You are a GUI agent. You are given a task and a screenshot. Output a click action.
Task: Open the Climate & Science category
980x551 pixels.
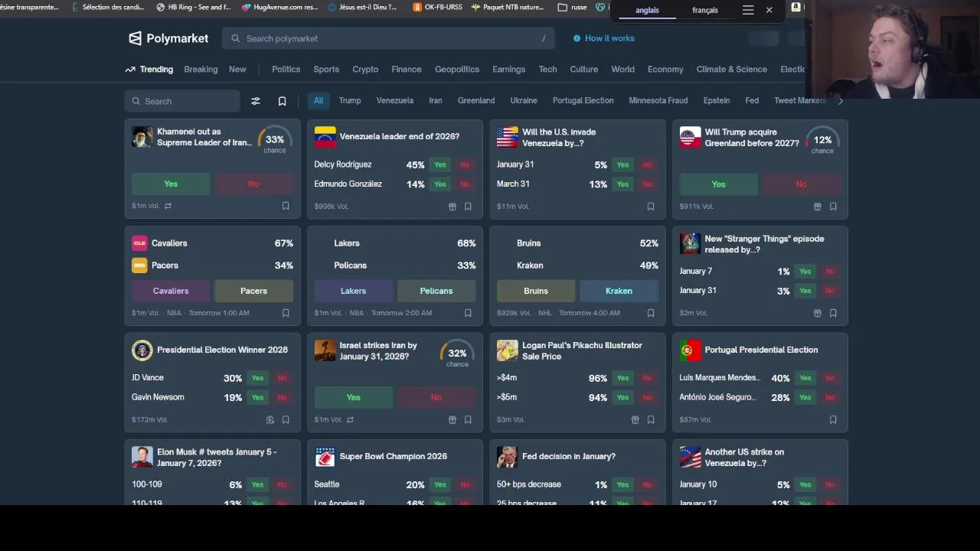(x=731, y=69)
